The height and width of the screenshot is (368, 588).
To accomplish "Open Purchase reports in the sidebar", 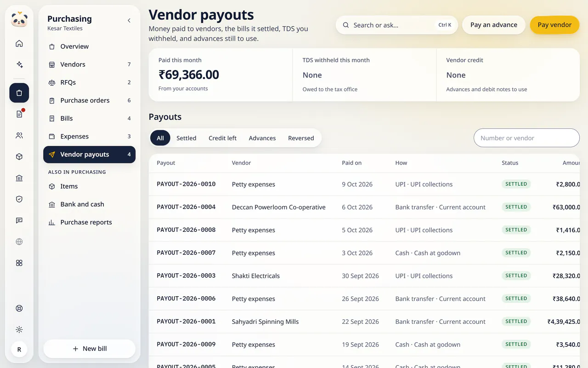I will click(89, 222).
